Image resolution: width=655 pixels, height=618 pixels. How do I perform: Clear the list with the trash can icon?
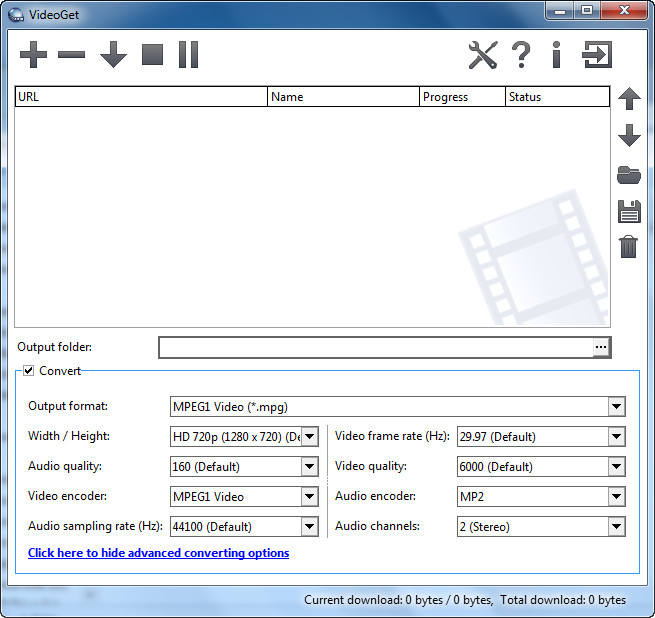pos(629,247)
